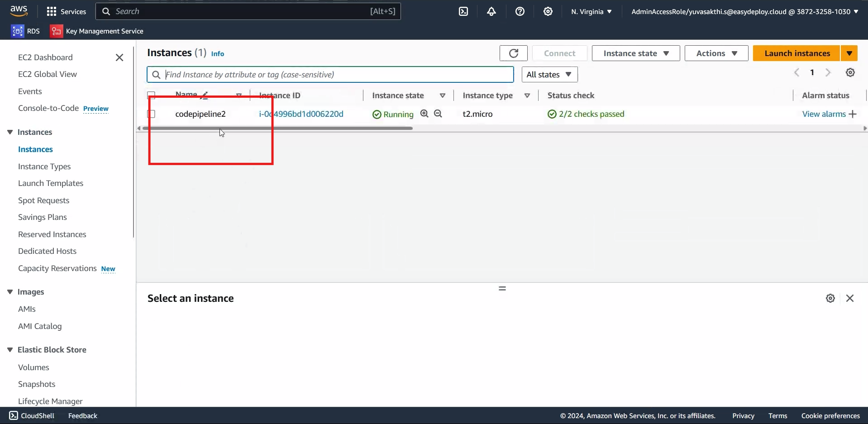Screen dimensions: 868x424
Task: Open AMI Catalog
Action: click(x=40, y=326)
